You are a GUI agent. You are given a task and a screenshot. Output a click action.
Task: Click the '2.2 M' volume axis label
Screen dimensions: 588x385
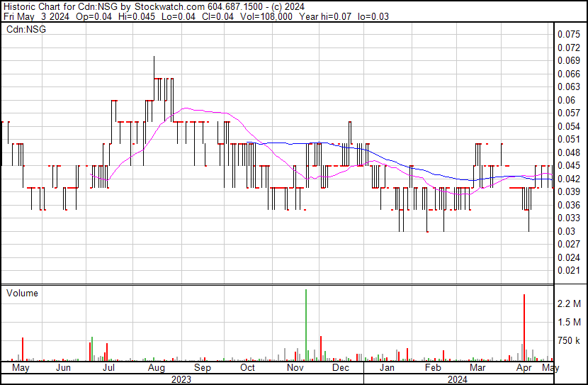pos(569,303)
